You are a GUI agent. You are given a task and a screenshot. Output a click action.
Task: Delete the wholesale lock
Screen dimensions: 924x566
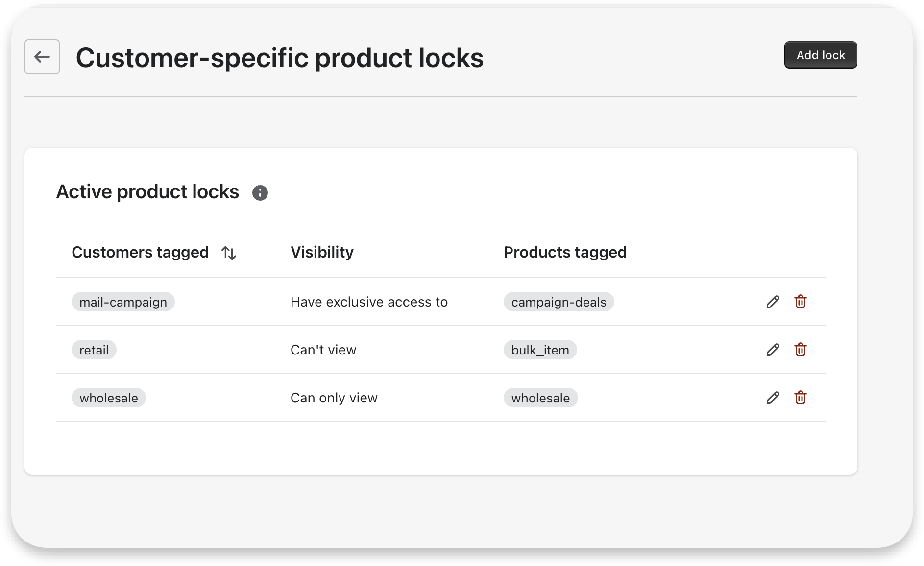[801, 398]
